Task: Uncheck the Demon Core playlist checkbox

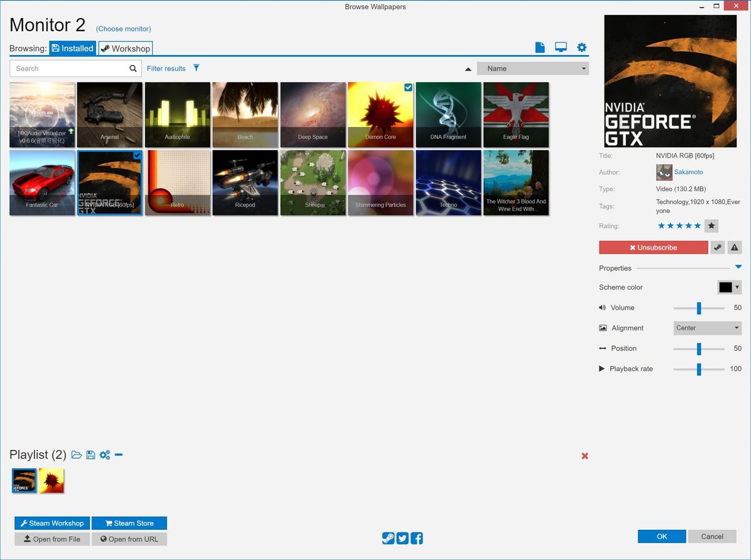Action: click(408, 88)
